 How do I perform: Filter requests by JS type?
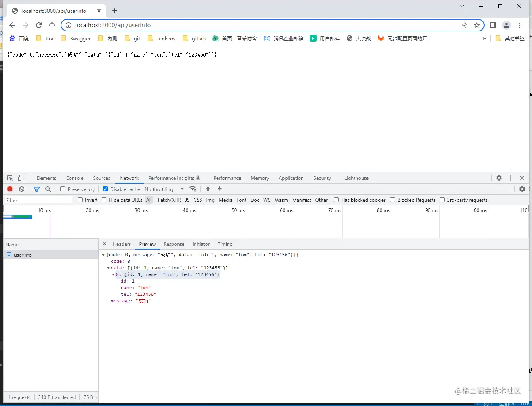[x=187, y=200]
